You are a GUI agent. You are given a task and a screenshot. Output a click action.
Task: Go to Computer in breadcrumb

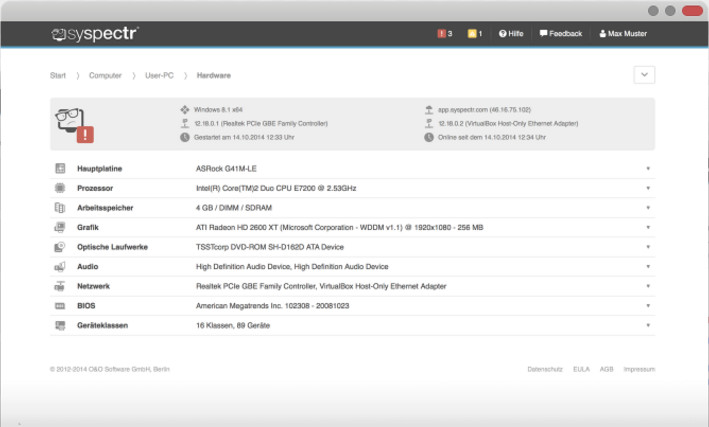click(105, 76)
